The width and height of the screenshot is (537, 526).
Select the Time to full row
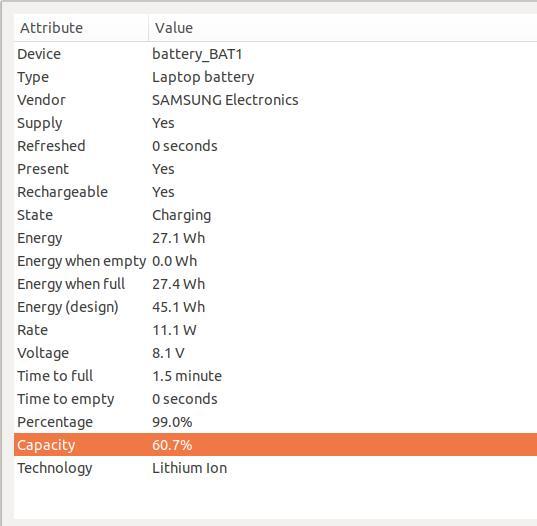coord(276,376)
